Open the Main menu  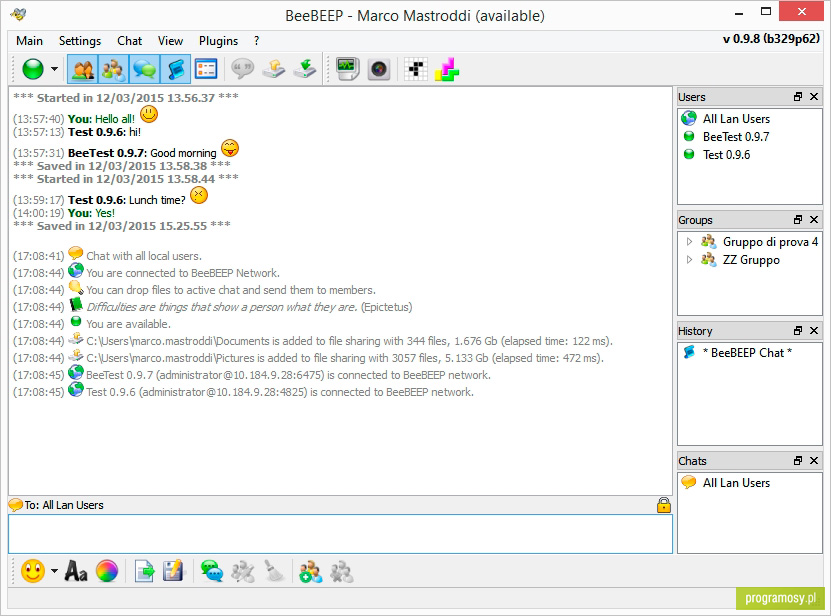click(30, 41)
